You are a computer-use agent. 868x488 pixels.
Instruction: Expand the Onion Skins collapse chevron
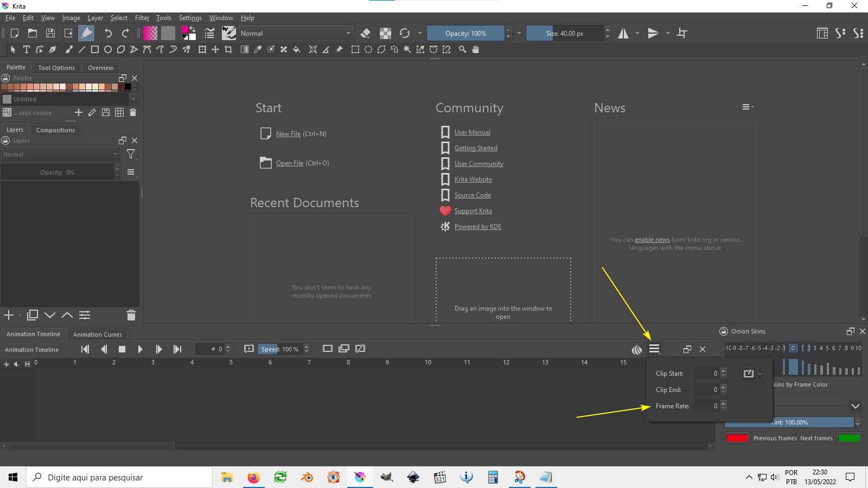point(856,406)
